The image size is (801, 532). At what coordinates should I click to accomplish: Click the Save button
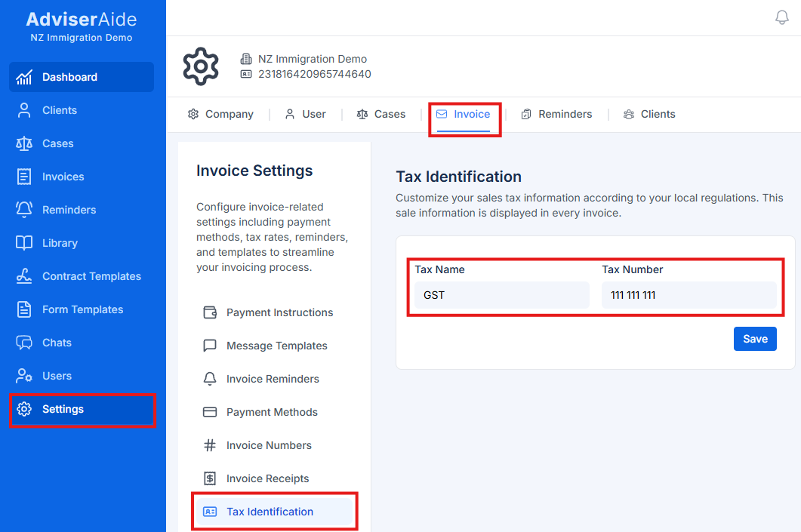(x=755, y=338)
